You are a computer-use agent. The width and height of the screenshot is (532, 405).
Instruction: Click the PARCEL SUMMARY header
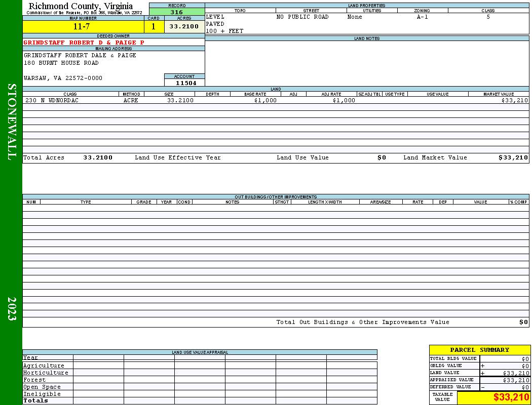click(x=479, y=350)
